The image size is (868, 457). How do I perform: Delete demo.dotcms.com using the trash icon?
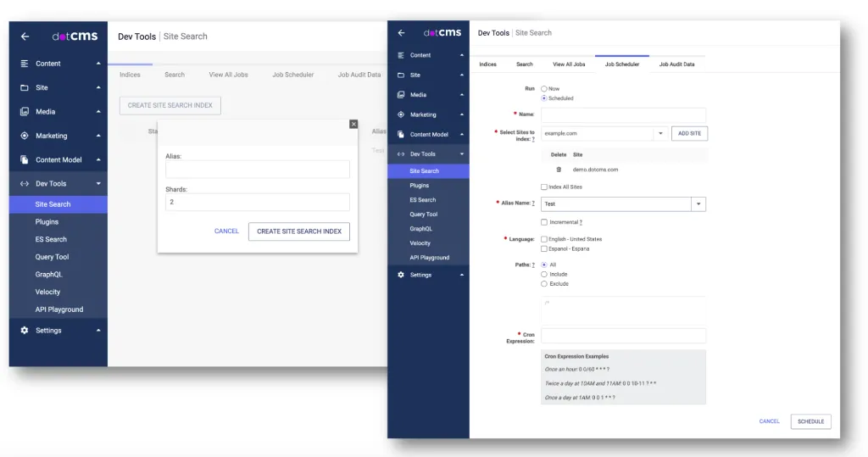559,170
